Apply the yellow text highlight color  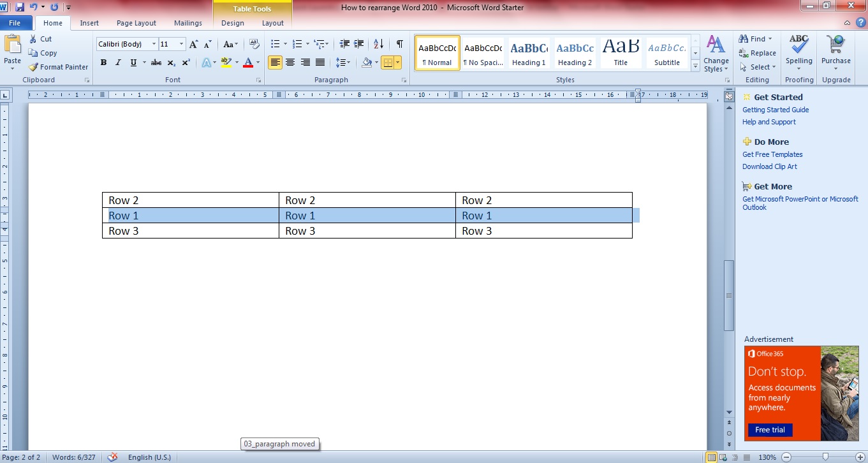[x=225, y=62]
